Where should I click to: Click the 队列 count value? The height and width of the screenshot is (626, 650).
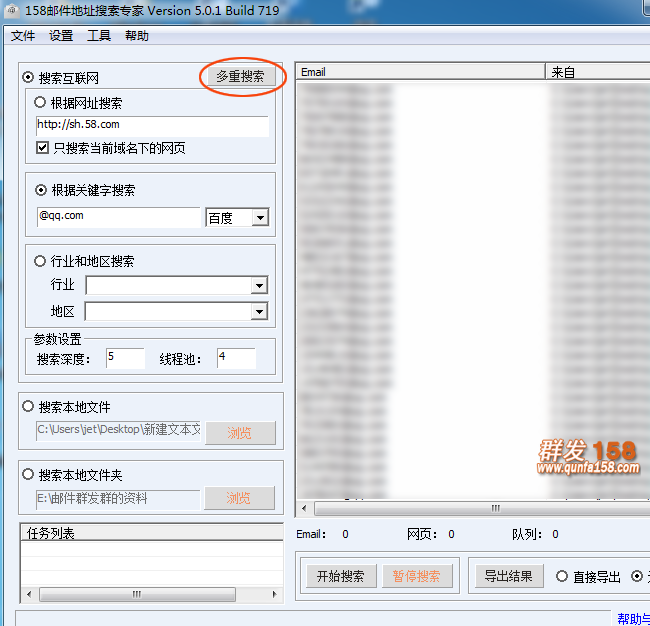(x=555, y=534)
